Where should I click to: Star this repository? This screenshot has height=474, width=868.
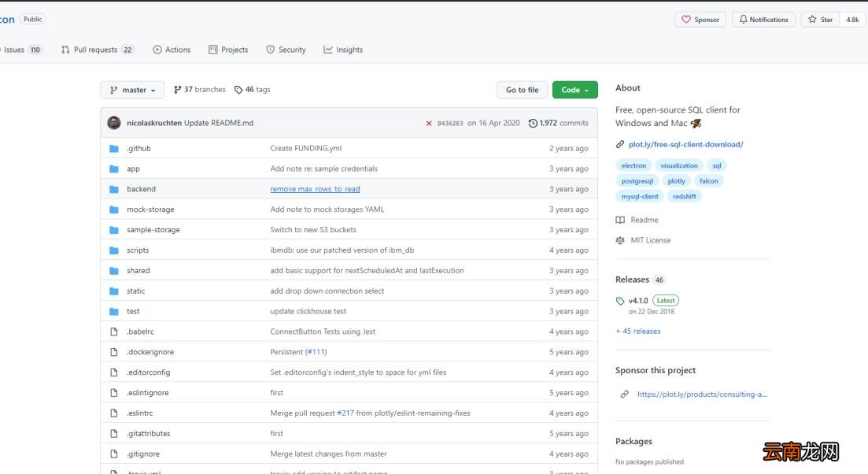coord(821,20)
